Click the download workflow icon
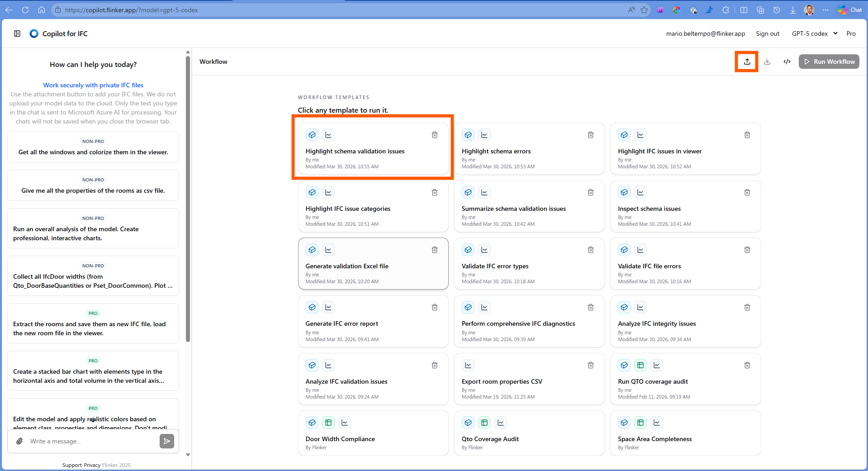The width and height of the screenshot is (868, 471). [767, 62]
